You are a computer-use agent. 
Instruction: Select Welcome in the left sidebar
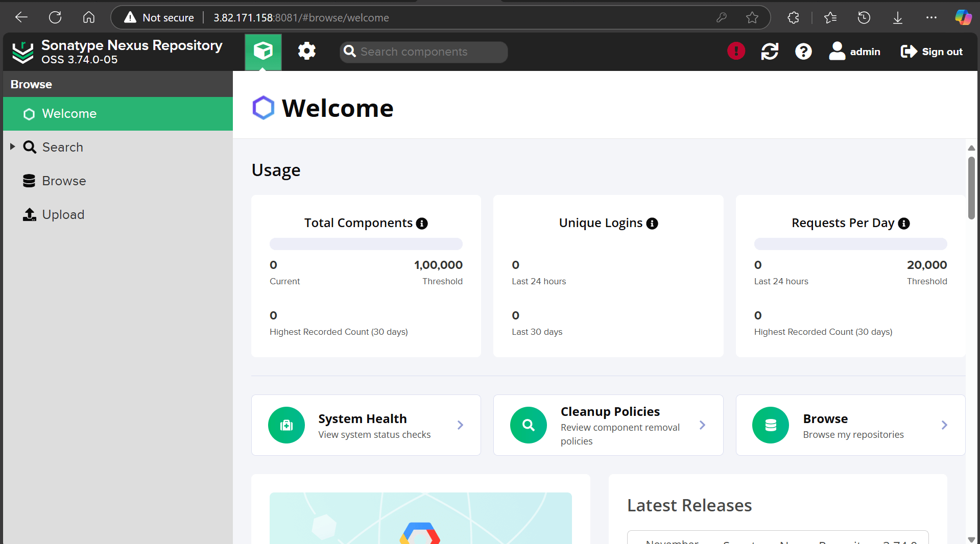tap(69, 114)
